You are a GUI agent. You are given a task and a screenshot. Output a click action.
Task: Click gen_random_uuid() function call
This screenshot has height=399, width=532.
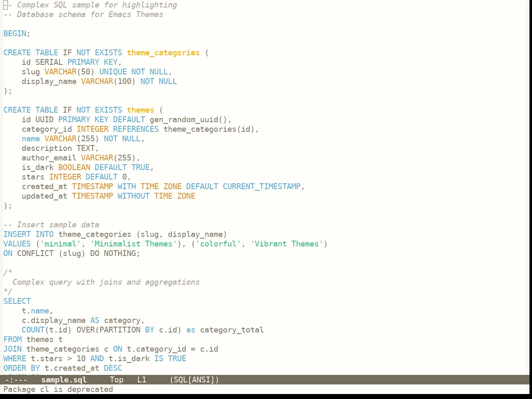coord(188,120)
